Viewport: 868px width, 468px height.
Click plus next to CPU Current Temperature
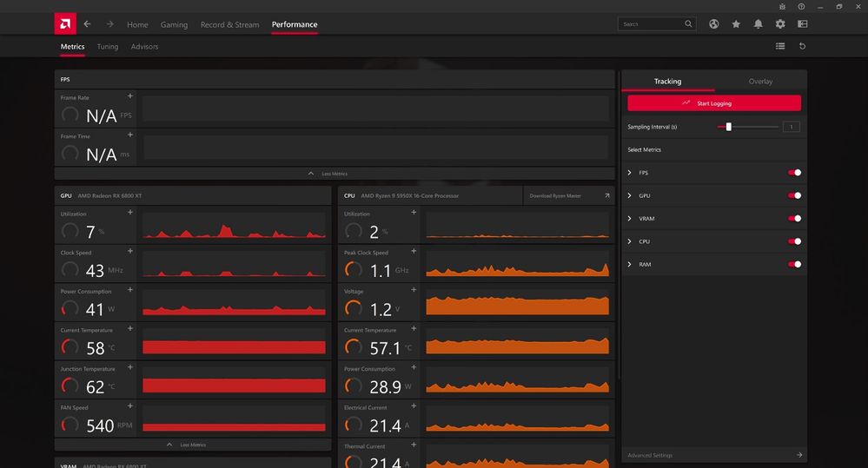(x=414, y=328)
